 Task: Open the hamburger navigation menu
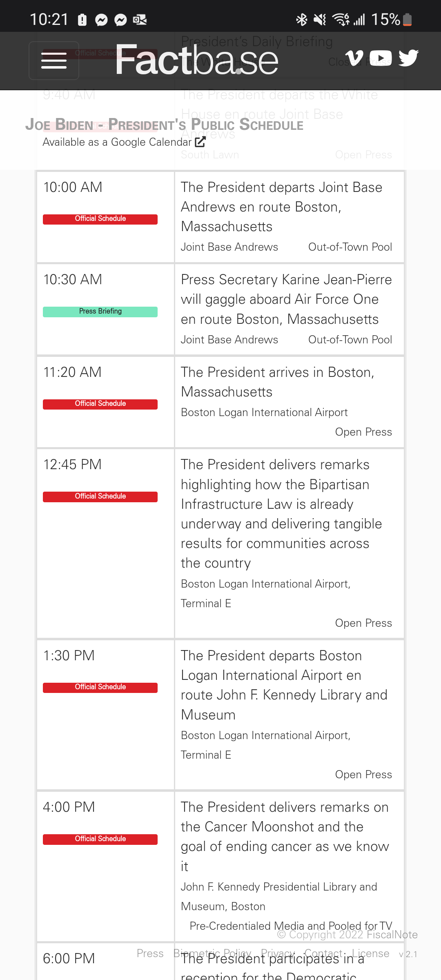(54, 60)
